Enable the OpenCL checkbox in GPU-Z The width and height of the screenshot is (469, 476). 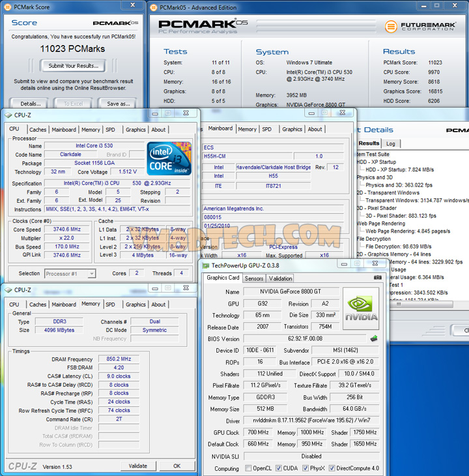click(x=248, y=468)
